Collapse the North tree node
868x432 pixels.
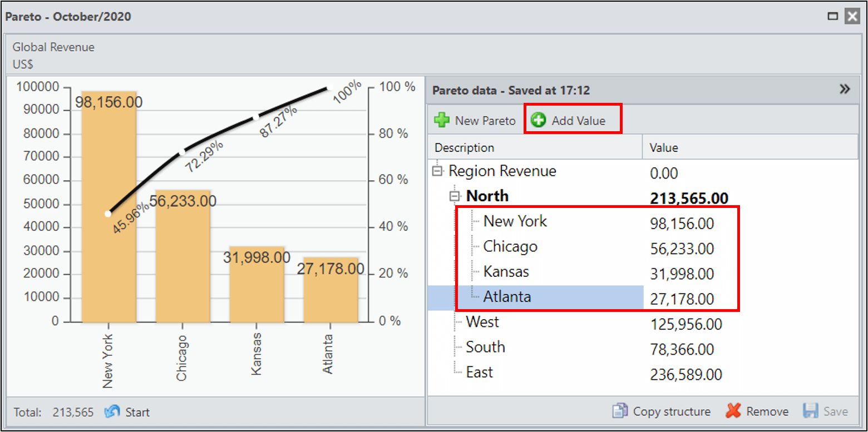click(455, 196)
